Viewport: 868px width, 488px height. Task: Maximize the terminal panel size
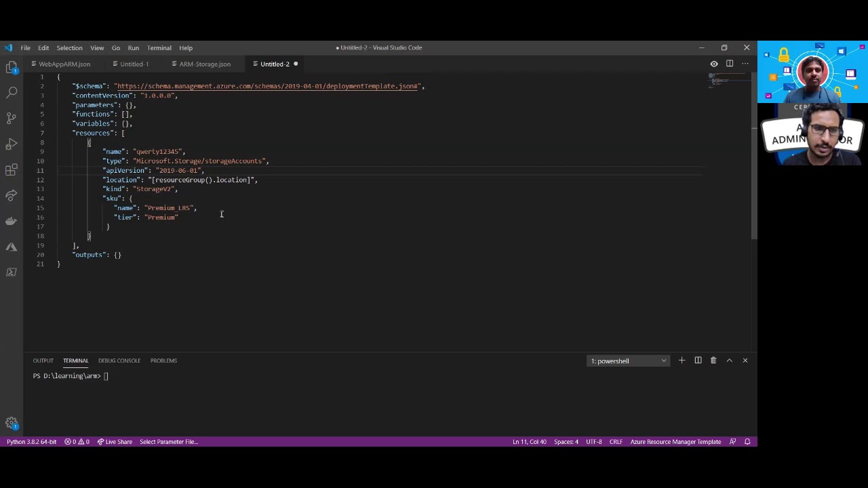(730, 361)
